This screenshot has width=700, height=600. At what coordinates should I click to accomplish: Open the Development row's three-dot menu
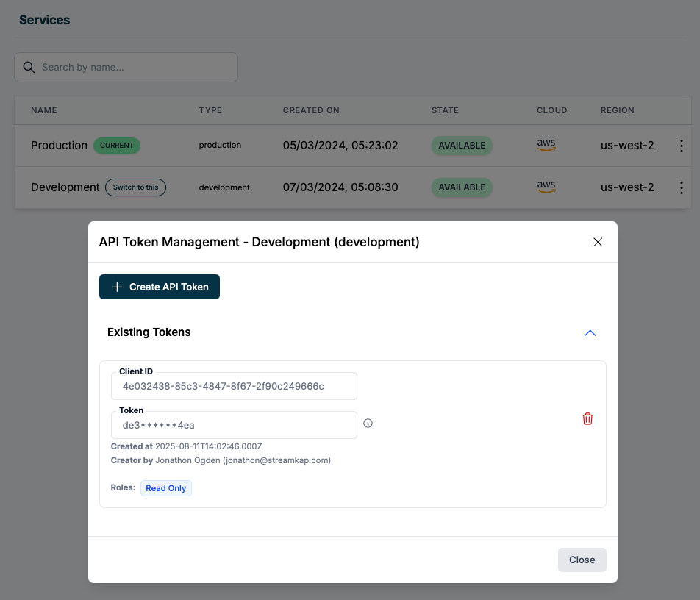coord(681,187)
